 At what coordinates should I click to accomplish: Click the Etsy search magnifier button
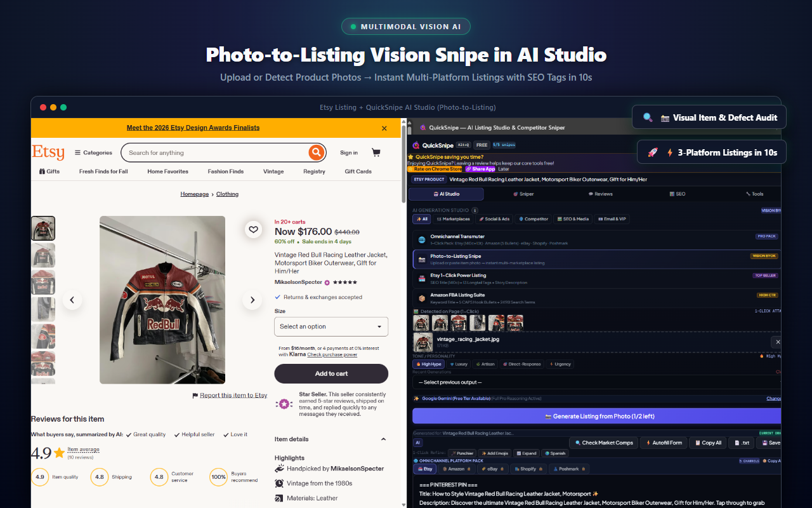point(316,152)
